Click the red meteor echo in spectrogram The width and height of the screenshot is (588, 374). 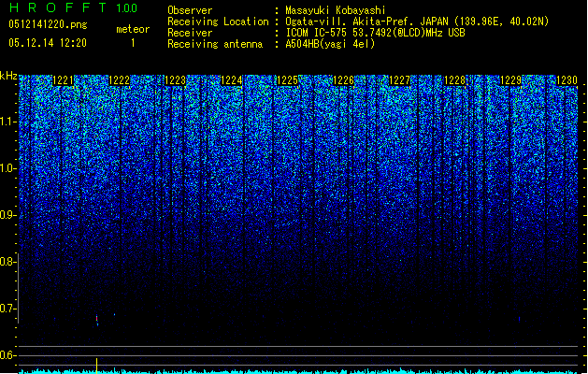click(x=96, y=318)
